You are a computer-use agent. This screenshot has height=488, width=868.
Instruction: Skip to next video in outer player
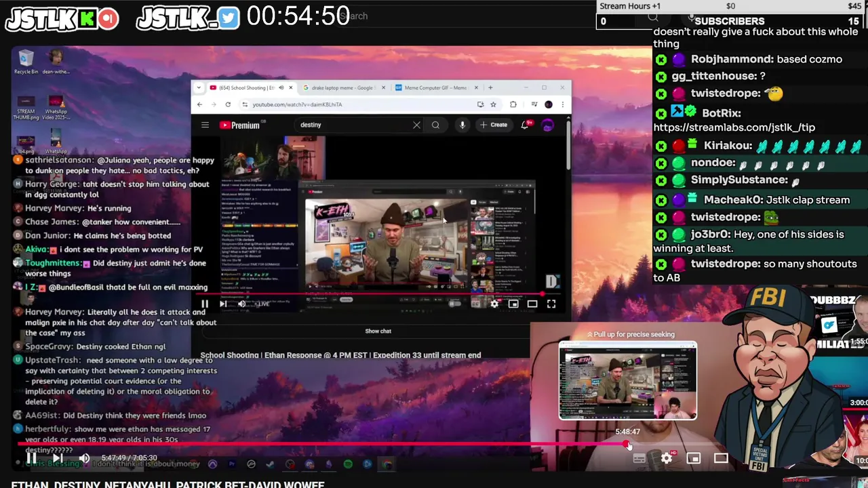click(x=58, y=458)
